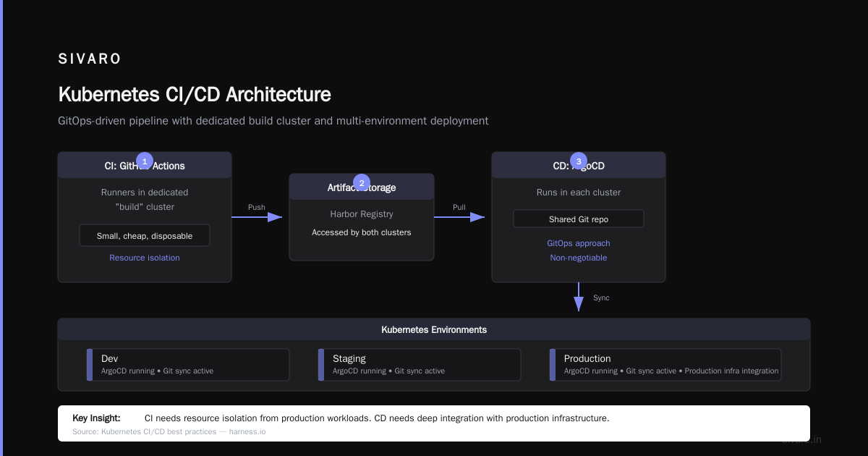Image resolution: width=868 pixels, height=456 pixels.
Task: Click 'Runs in each cluster' text
Action: [579, 193]
